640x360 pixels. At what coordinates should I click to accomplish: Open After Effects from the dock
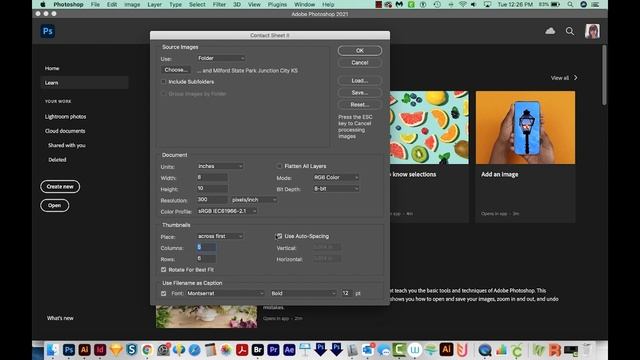[289, 350]
